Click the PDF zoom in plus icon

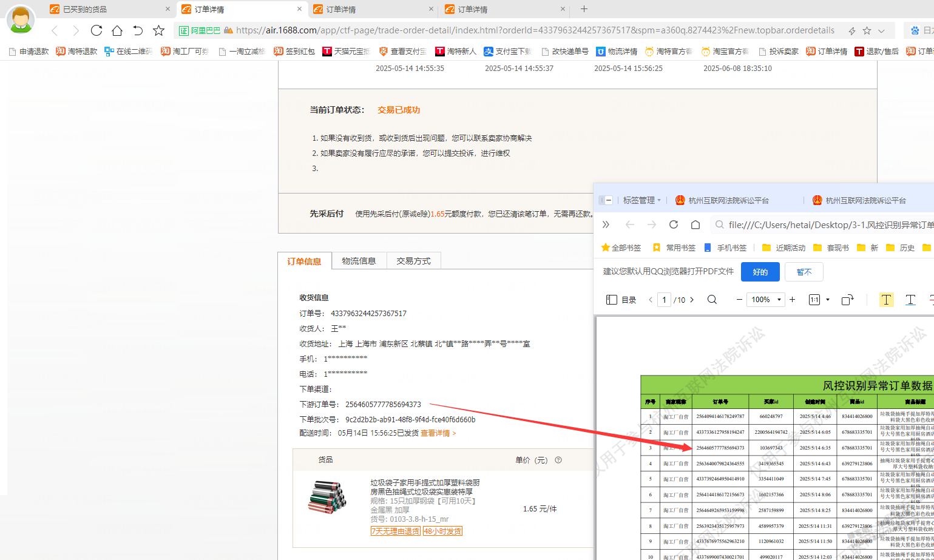coord(792,300)
